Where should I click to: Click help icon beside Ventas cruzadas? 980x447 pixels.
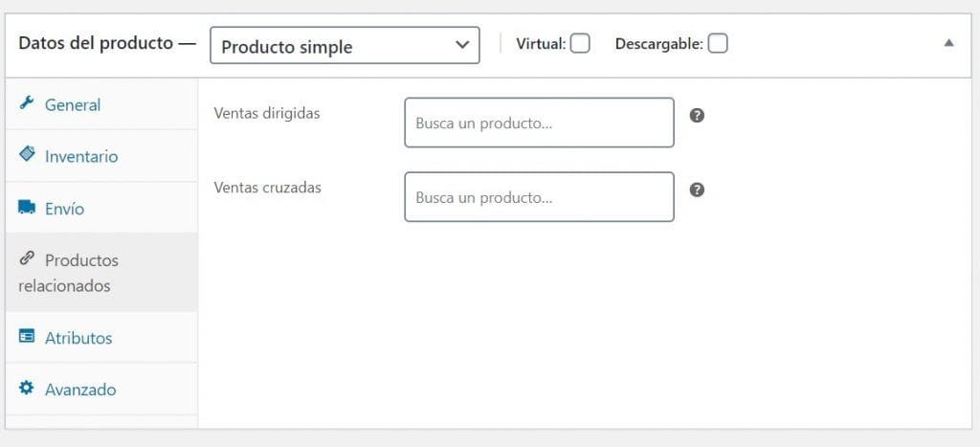(697, 190)
